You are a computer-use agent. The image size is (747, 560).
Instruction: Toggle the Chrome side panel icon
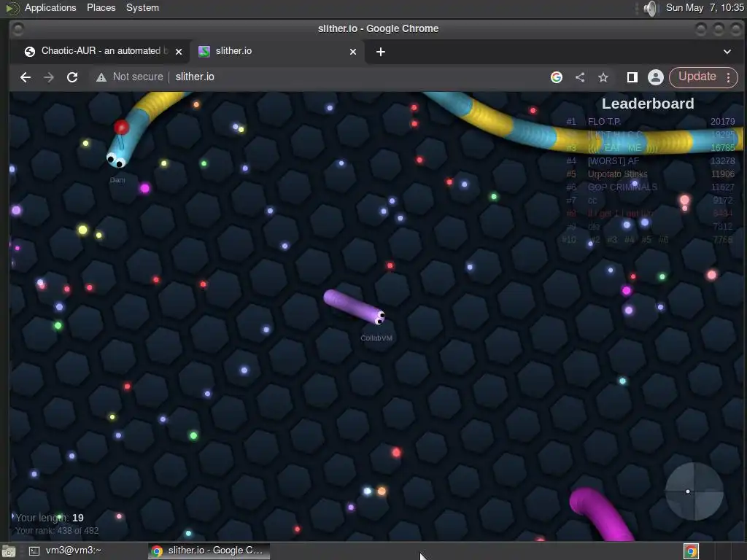coord(632,77)
